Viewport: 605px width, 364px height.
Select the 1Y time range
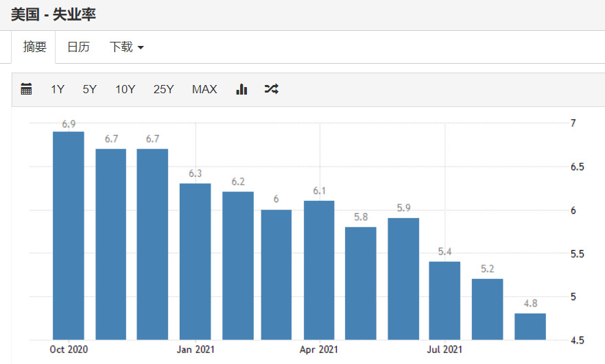[58, 89]
